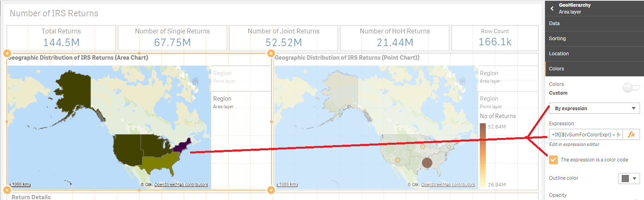Click the home icon on Area Chart map
The width and height of the screenshot is (644, 200).
[x=195, y=82]
